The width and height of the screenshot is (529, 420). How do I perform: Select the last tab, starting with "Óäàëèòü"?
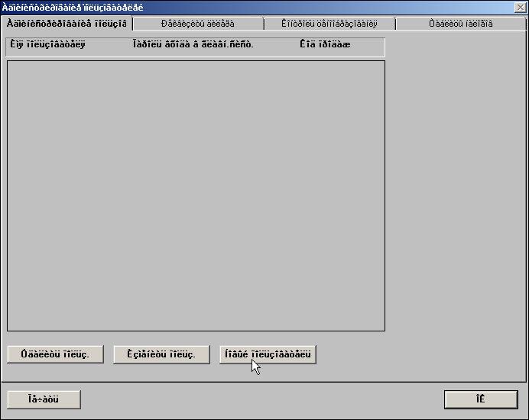click(x=459, y=24)
